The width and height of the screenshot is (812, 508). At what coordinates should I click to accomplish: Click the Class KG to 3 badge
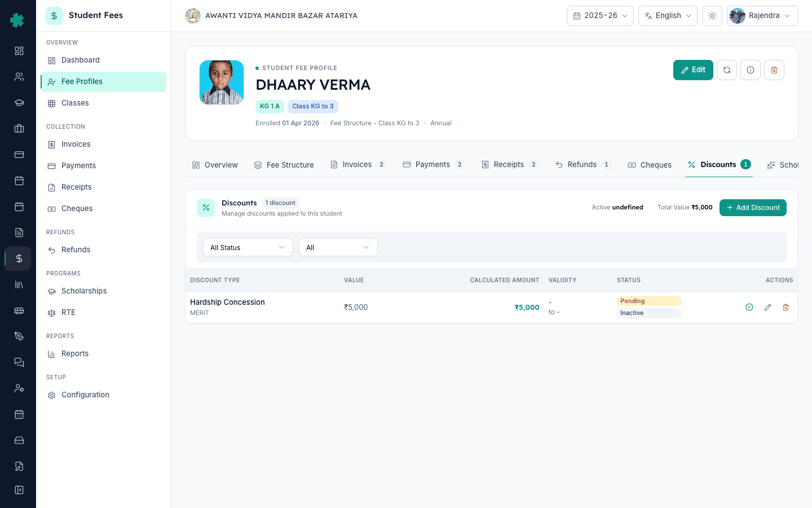pos(313,106)
